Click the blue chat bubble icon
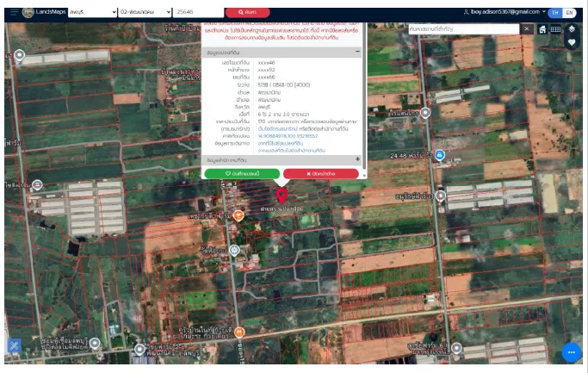 point(571,352)
